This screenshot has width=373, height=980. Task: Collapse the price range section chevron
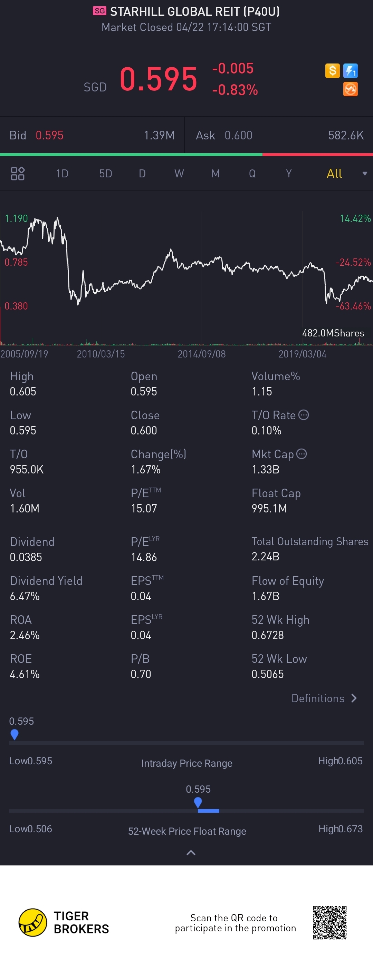(x=191, y=853)
